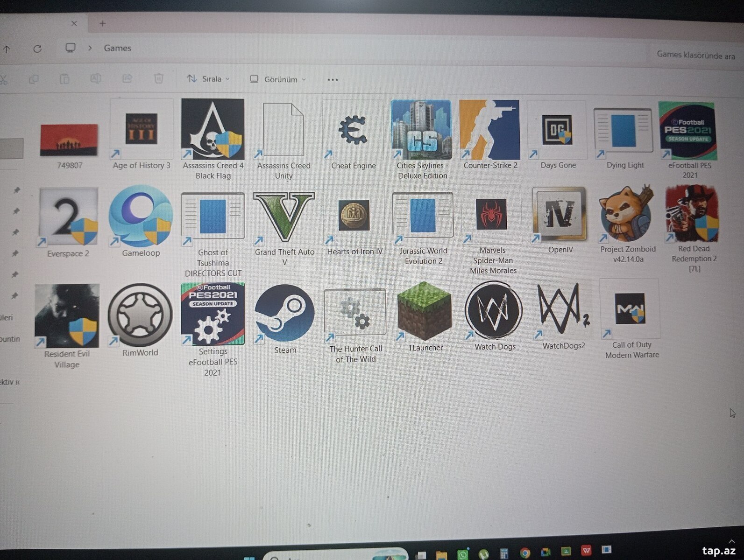Viewport: 744px width, 560px height.
Task: Open the Görünüm view dropdown
Action: coord(278,79)
